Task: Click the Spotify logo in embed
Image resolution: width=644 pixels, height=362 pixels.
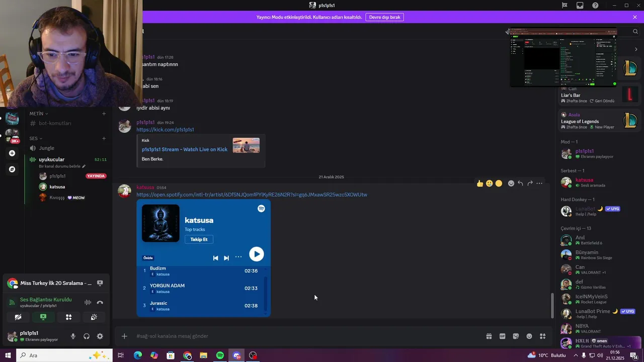Action: click(261, 209)
